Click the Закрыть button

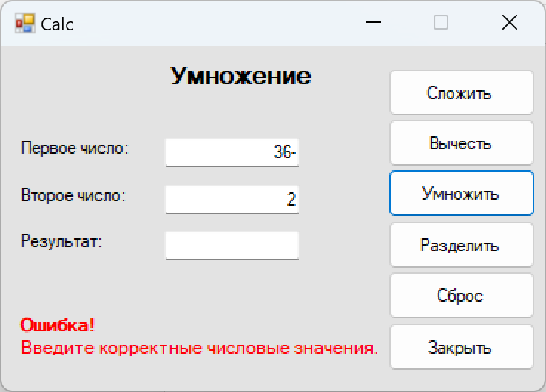462,347
